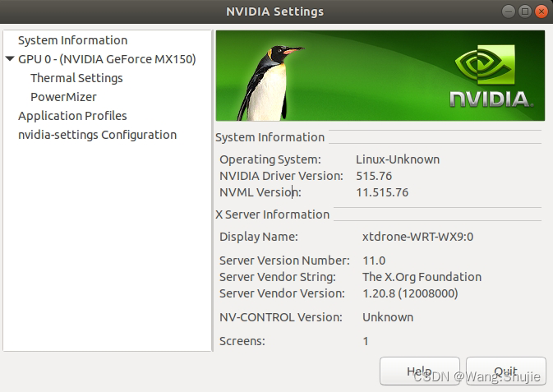Click The X.Org Foundation vendor string
Image resolution: width=553 pixels, height=392 pixels.
pos(422,277)
